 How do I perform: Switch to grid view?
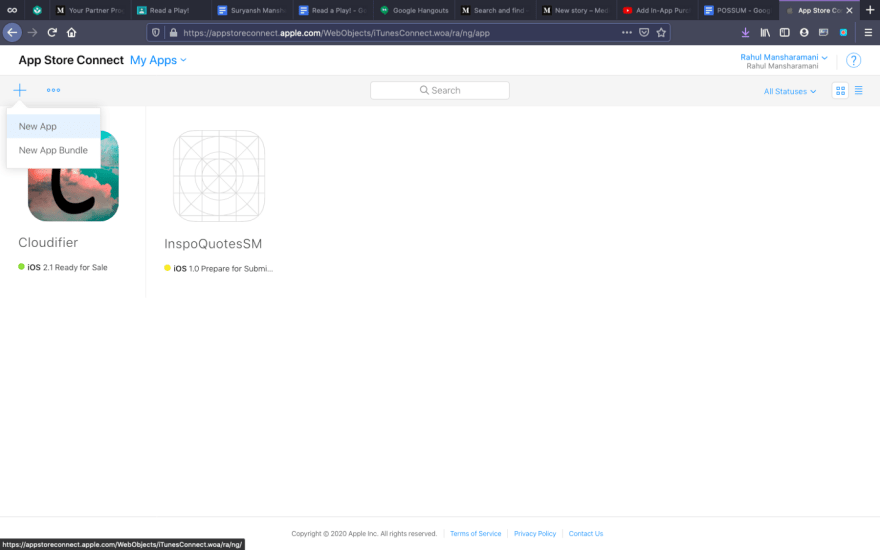coord(840,90)
